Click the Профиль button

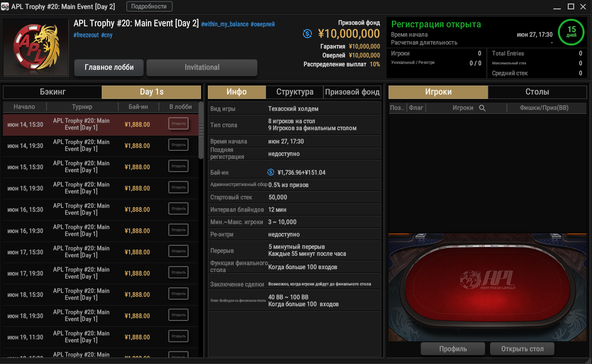pyautogui.click(x=453, y=349)
